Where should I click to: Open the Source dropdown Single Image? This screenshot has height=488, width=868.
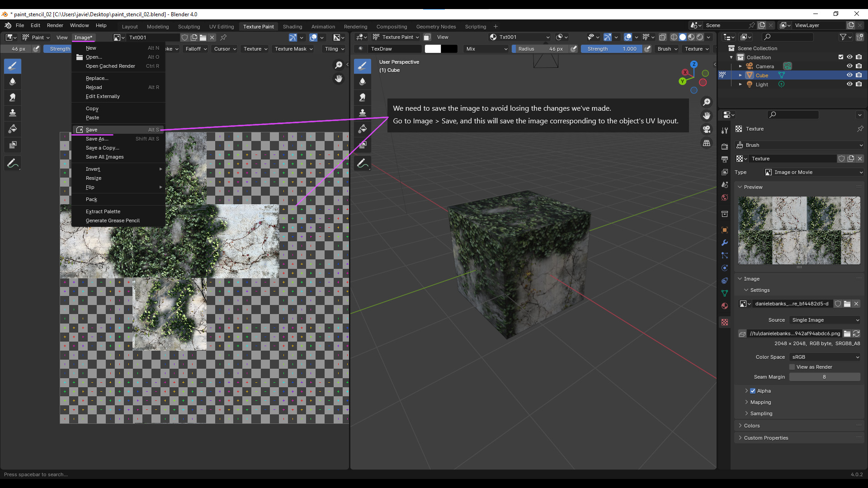tap(825, 320)
